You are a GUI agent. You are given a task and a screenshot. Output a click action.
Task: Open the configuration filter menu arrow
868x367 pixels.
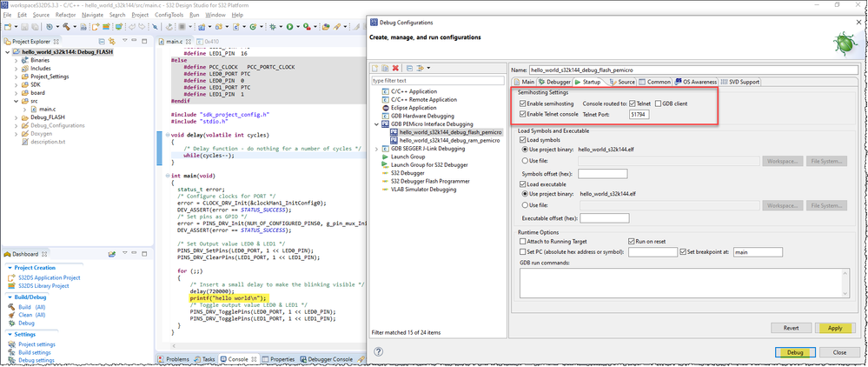(x=427, y=68)
